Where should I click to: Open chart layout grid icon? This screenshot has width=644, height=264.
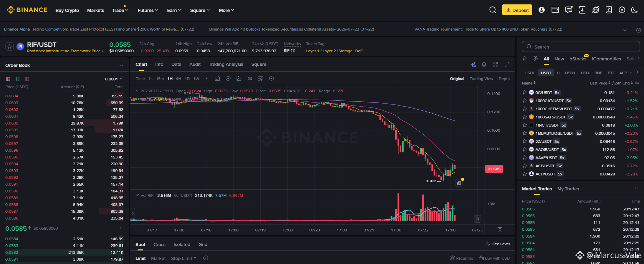pyautogui.click(x=496, y=64)
